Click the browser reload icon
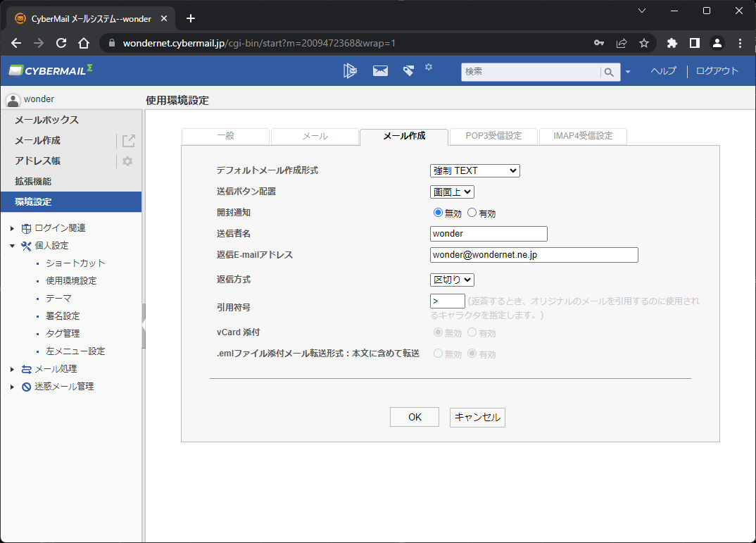756x543 pixels. pyautogui.click(x=61, y=43)
